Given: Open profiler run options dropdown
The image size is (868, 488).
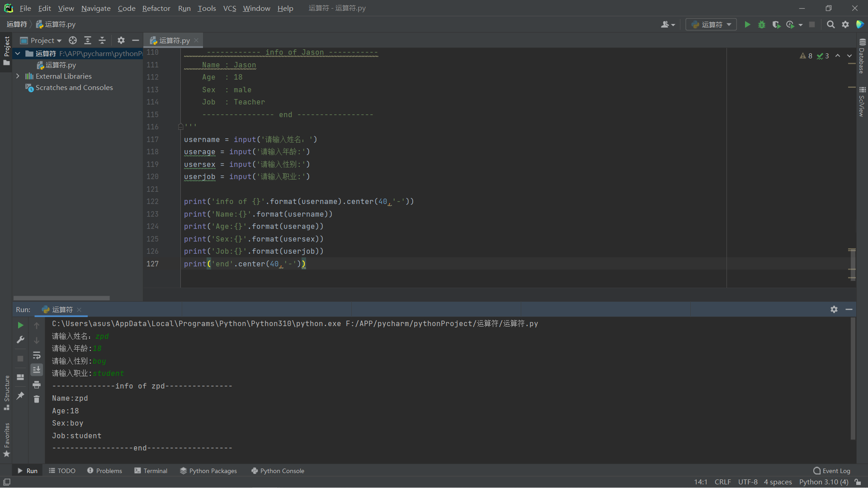Looking at the screenshot, I should click(x=801, y=25).
